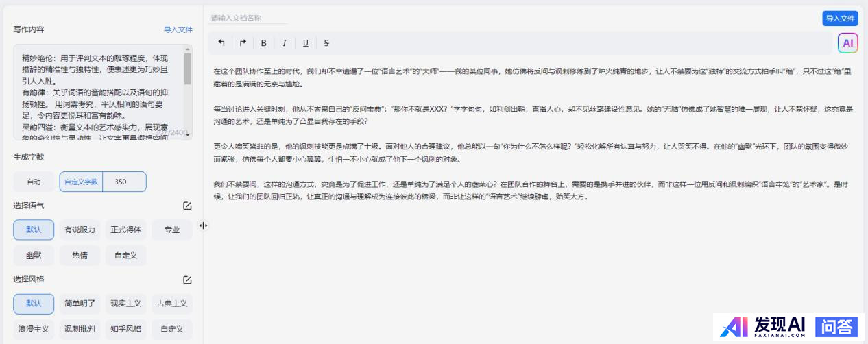Select 自动 word count option
The image size is (868, 344).
[x=34, y=182]
